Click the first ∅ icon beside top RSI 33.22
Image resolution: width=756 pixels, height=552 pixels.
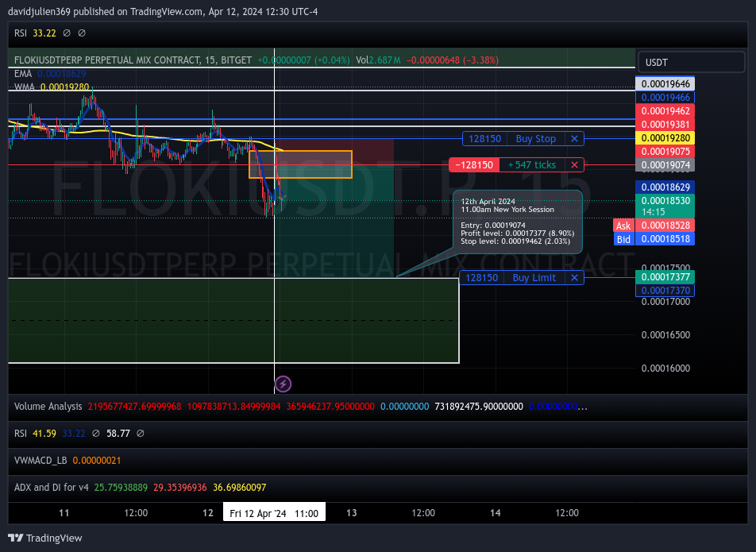[x=67, y=33]
